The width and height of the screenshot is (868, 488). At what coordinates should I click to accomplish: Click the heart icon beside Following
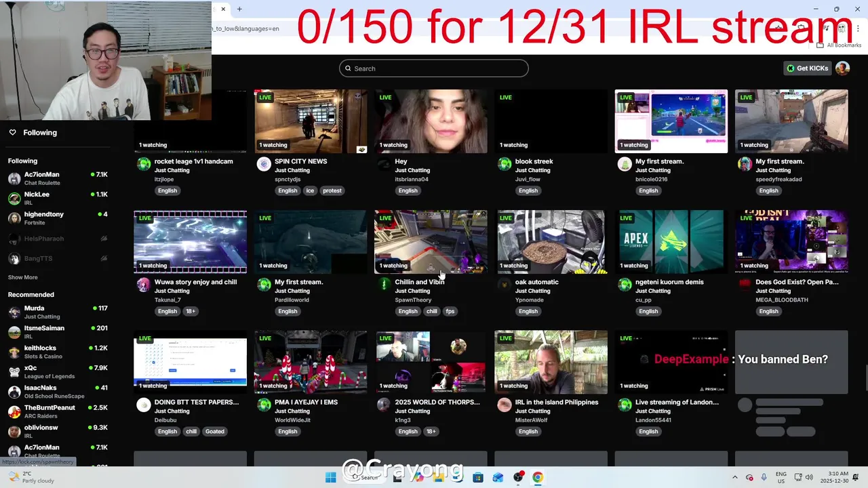point(12,133)
